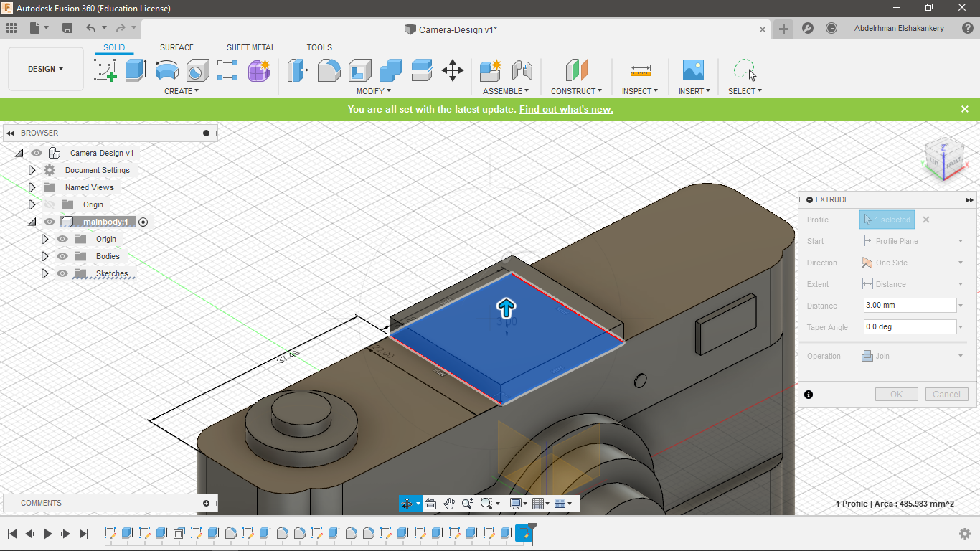Switch to the SURFACE tab
This screenshot has height=551, width=980.
point(176,47)
